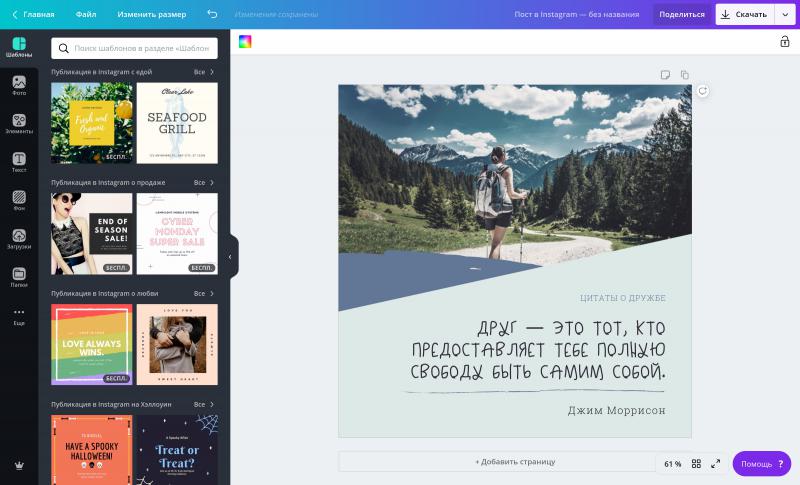Select the Текст (Text) sidebar tool
Image resolution: width=800 pixels, height=485 pixels.
click(x=19, y=163)
